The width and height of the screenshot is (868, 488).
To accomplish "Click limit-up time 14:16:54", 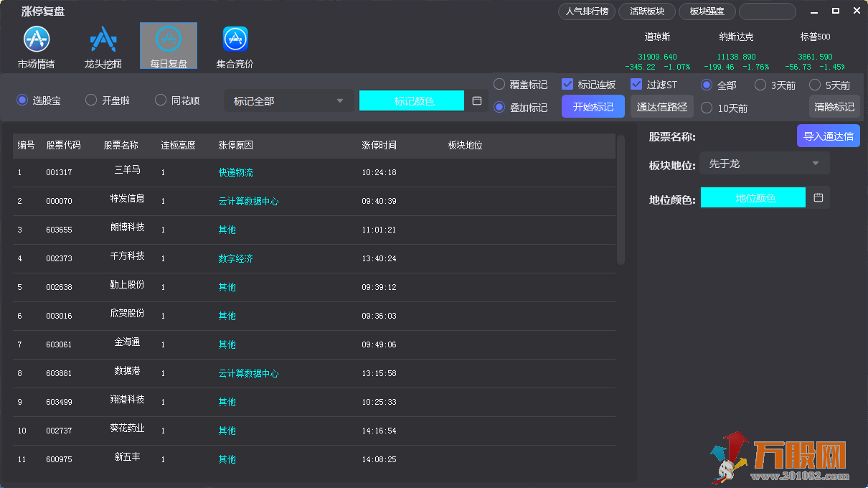I will coord(379,431).
